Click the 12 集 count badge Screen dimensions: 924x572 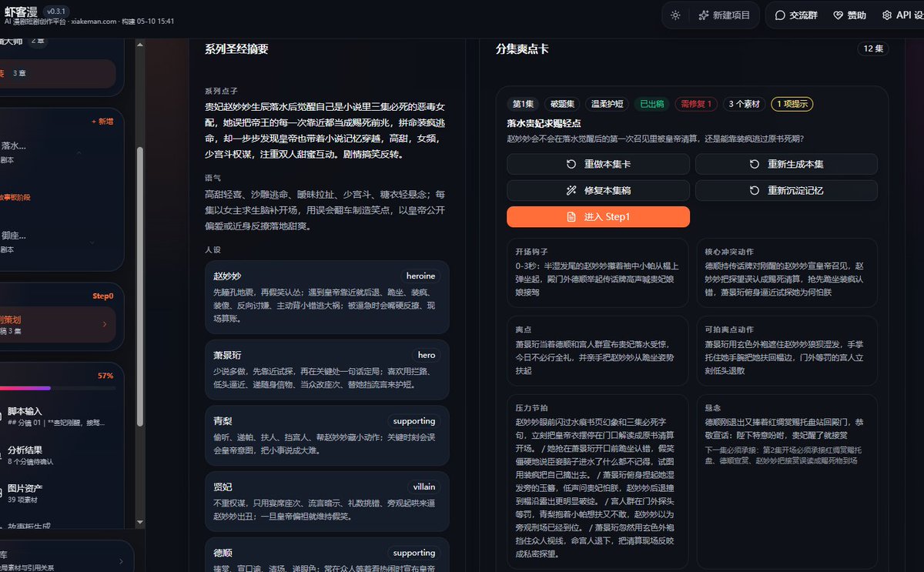click(x=873, y=49)
